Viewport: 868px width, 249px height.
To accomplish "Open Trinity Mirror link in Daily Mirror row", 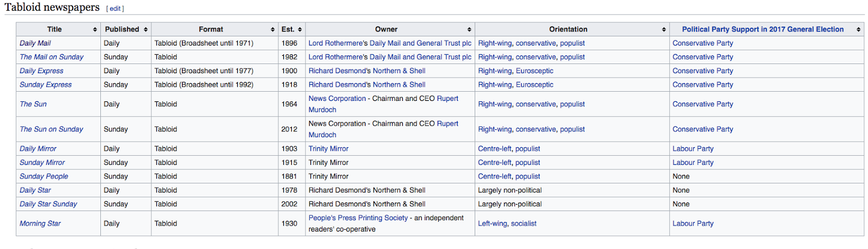I will click(x=329, y=149).
